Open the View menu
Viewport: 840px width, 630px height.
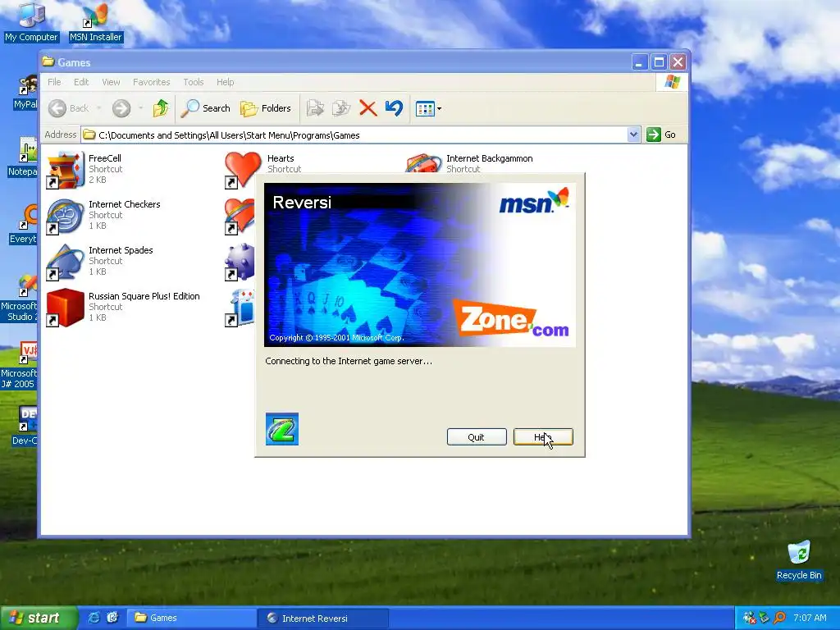tap(111, 82)
